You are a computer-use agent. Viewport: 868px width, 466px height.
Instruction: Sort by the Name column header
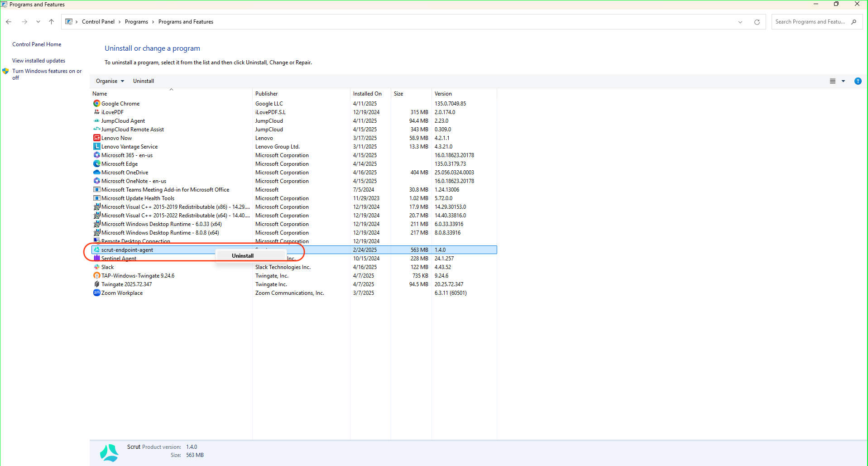pyautogui.click(x=171, y=94)
